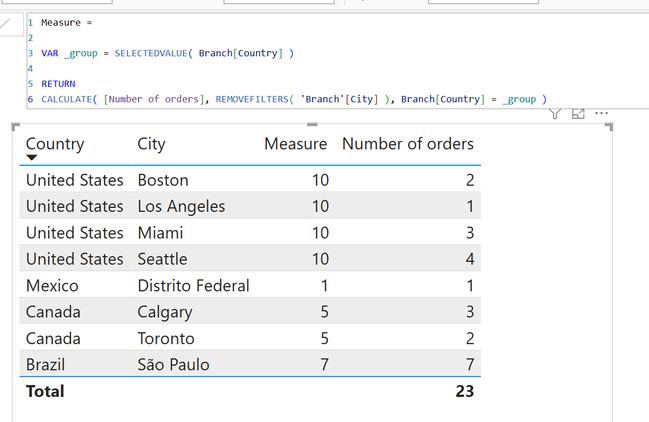
Task: Select the Distrito Federal city cell
Action: pos(193,286)
